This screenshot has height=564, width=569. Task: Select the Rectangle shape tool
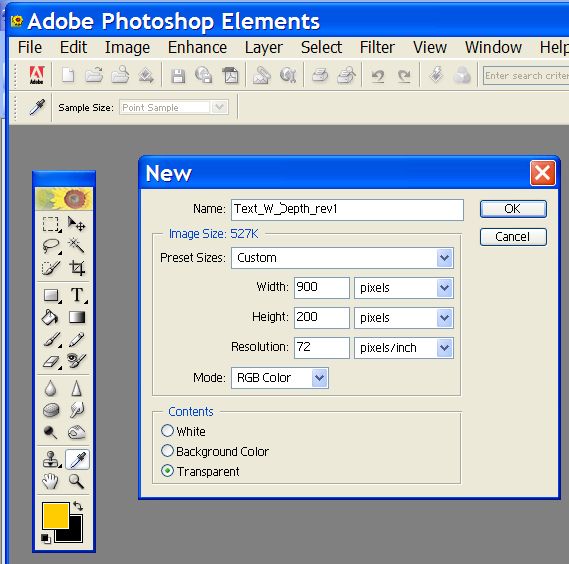coord(51,295)
